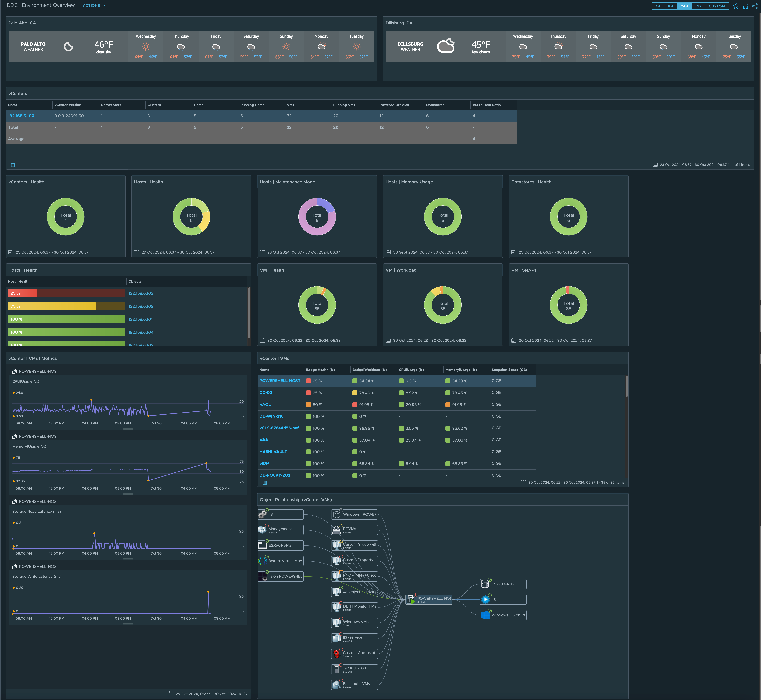Click the vCenter VMs list vertical scrollbar
The width and height of the screenshot is (761, 700).
click(x=627, y=386)
